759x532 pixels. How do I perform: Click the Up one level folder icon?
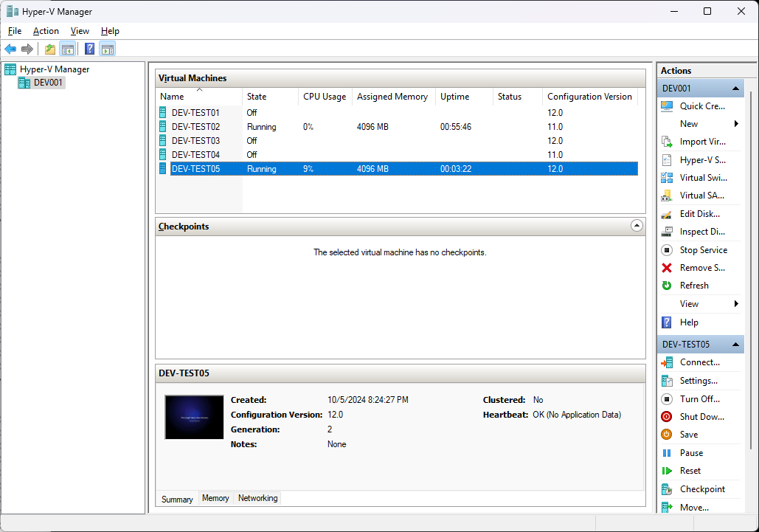[x=50, y=49]
